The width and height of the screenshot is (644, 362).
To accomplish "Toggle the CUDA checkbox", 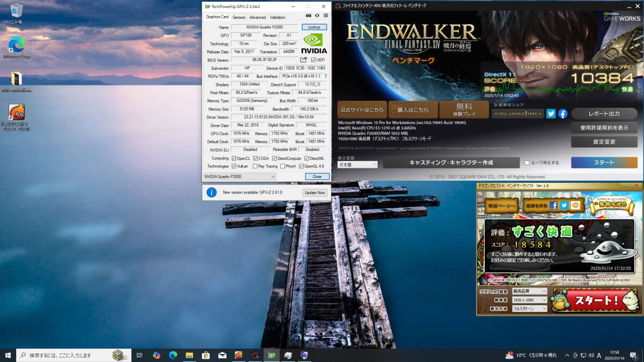I will click(255, 158).
